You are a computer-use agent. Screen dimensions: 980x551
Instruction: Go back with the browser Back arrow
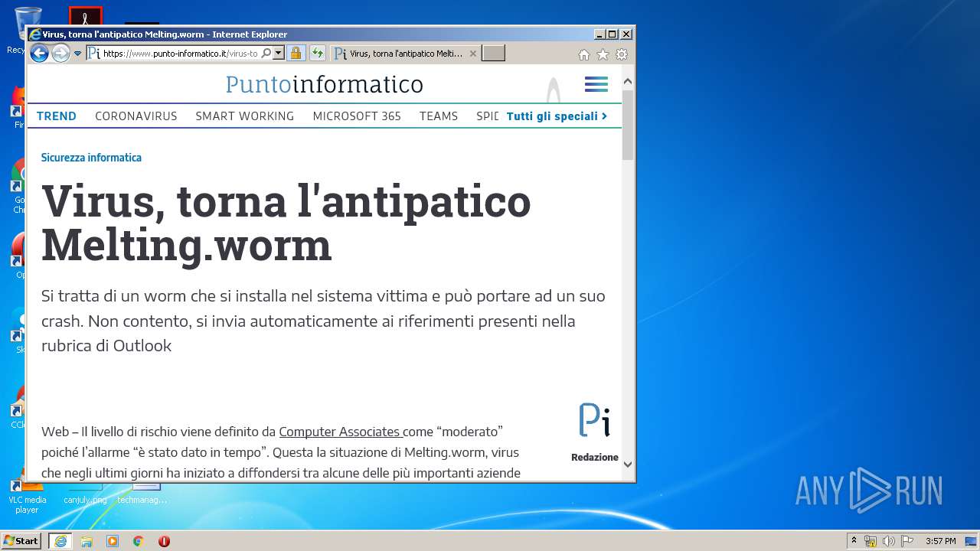(x=39, y=54)
